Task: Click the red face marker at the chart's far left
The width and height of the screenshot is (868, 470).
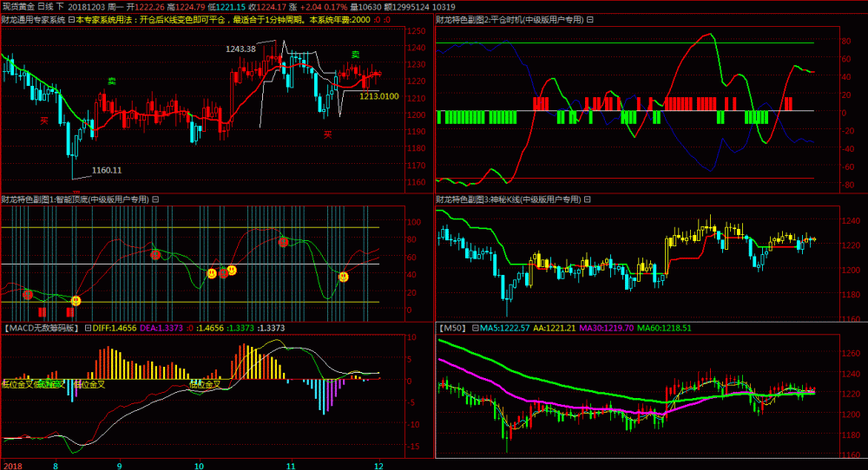Action: [x=28, y=295]
